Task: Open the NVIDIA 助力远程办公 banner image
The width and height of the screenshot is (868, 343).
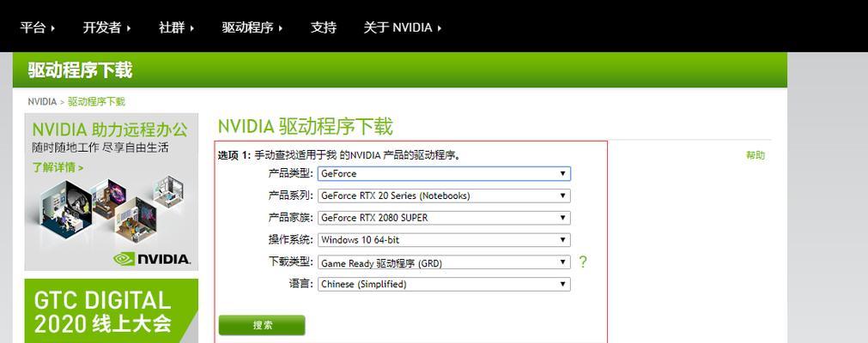Action: pyautogui.click(x=112, y=192)
